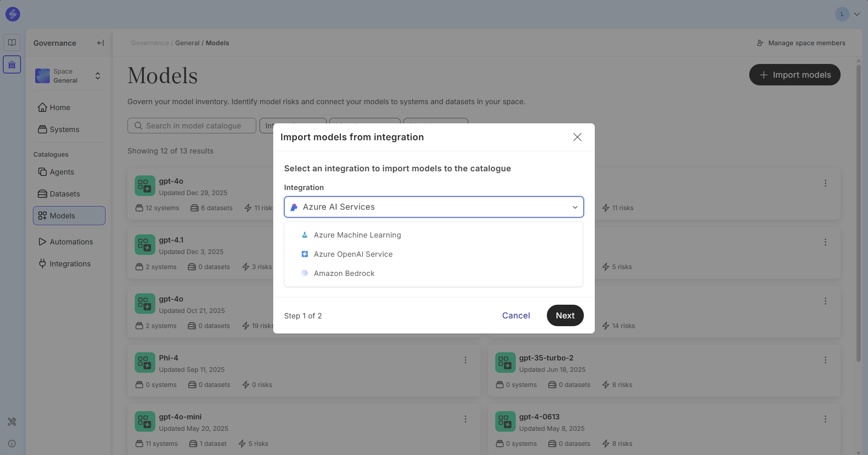Open three-dot menu for gpt-4-0613 model
Image resolution: width=868 pixels, height=455 pixels.
click(x=825, y=419)
